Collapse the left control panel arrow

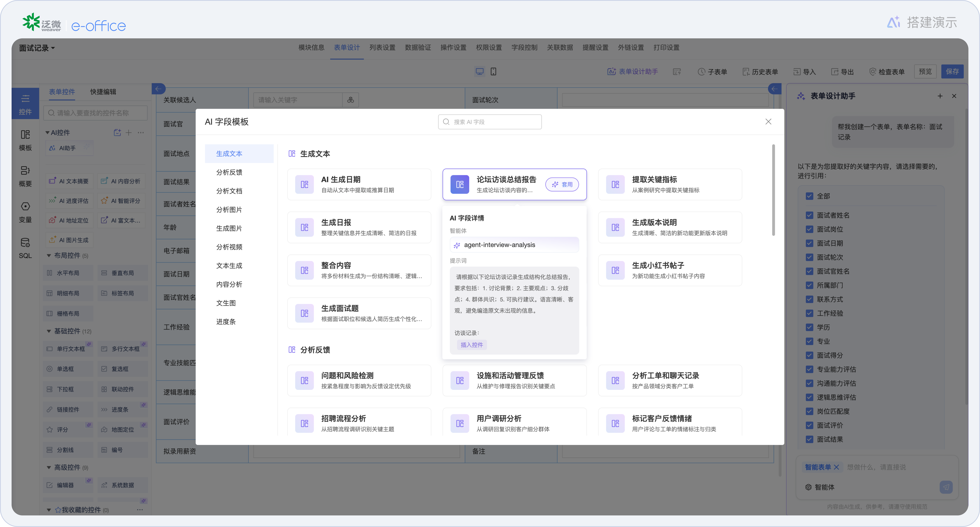click(158, 89)
